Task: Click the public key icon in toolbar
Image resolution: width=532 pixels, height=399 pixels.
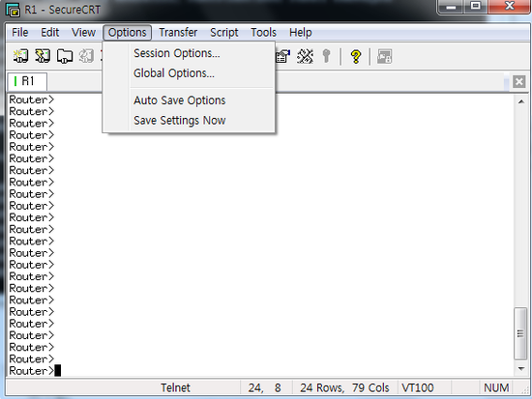Action: (326, 56)
